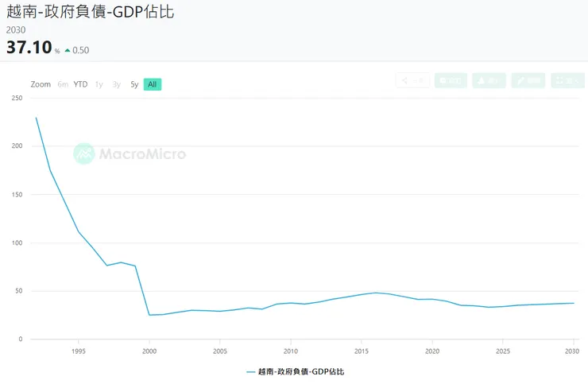Image resolution: width=588 pixels, height=388 pixels.
Task: Pick the 3y zoom range
Action: pyautogui.click(x=117, y=84)
